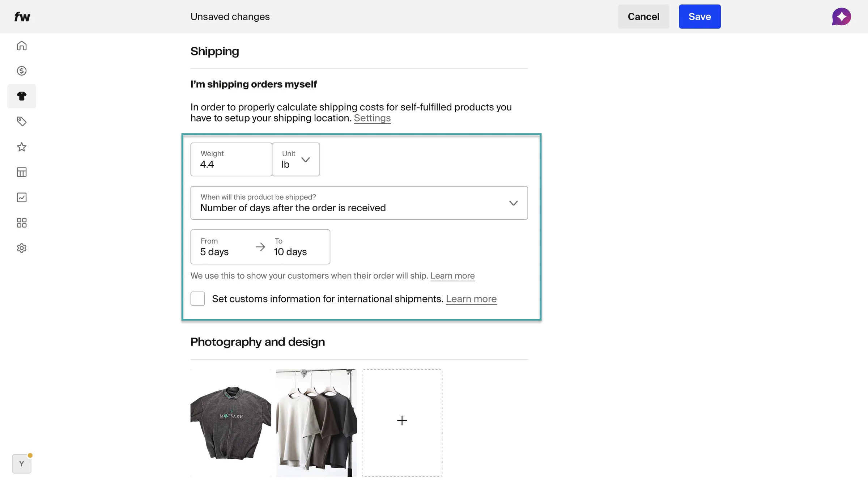This screenshot has height=488, width=868.
Task: Select the hanging t-shirts photo
Action: [x=316, y=423]
